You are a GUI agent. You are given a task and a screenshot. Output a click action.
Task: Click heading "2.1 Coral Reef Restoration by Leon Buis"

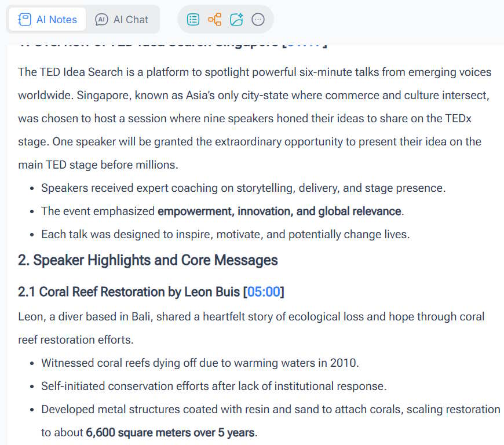pos(129,292)
